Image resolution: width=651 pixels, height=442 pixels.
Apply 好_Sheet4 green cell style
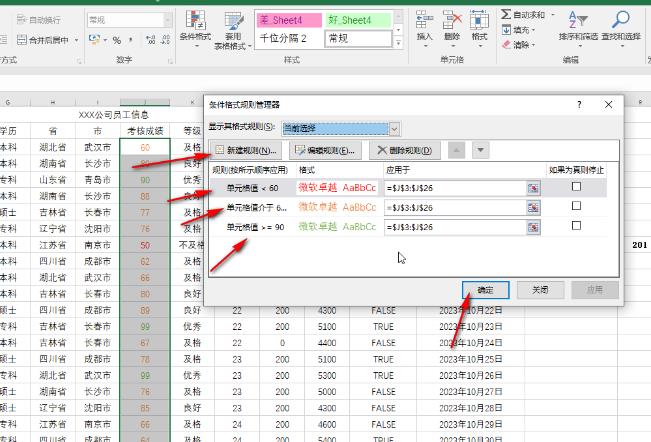coord(359,20)
